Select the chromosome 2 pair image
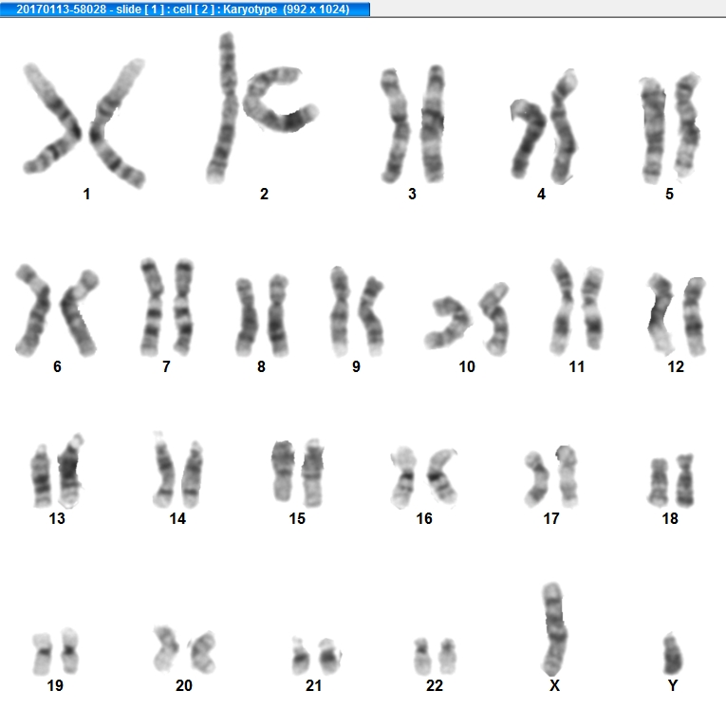This screenshot has width=726, height=728. (262, 107)
